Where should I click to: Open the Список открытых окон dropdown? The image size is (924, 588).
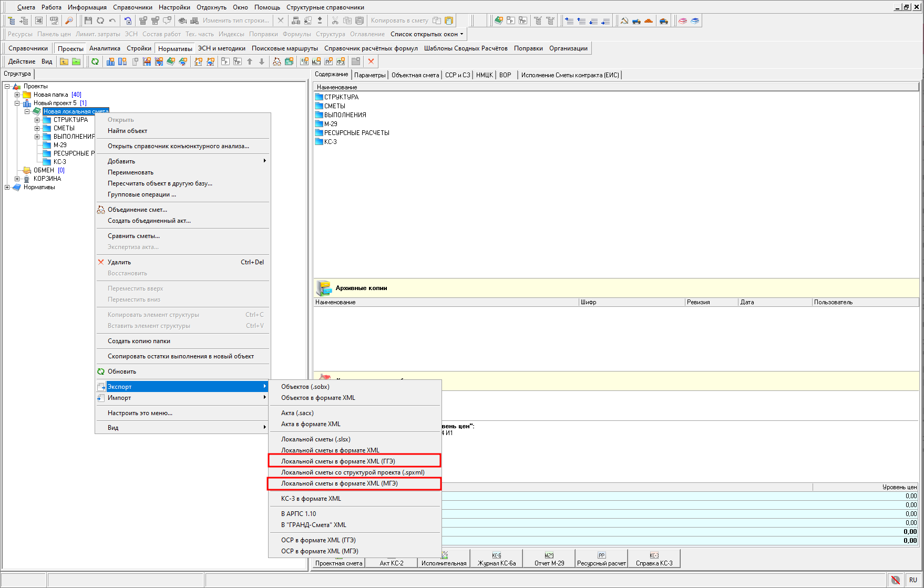point(427,34)
